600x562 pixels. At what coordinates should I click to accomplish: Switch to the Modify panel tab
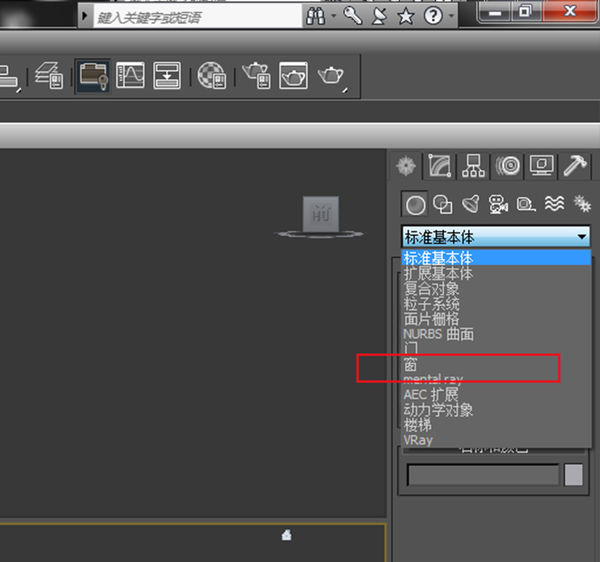pyautogui.click(x=439, y=166)
